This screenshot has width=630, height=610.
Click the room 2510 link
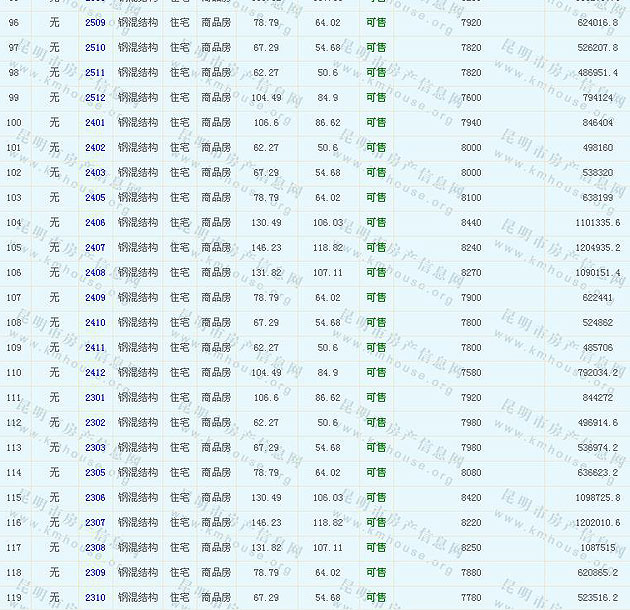coord(95,47)
